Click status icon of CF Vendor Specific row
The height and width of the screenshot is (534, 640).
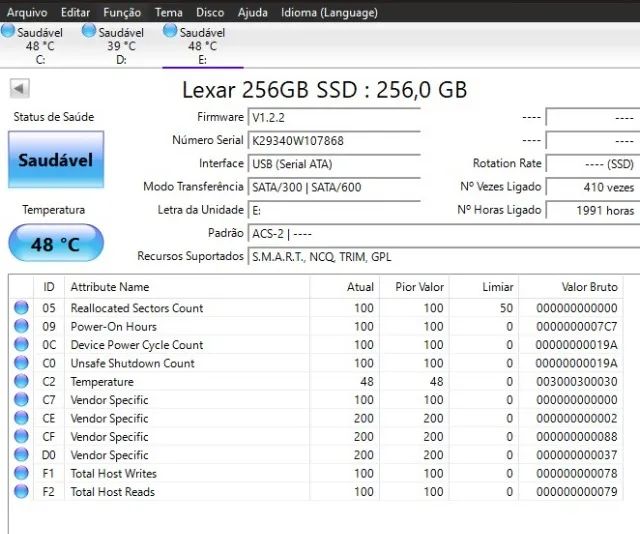pos(21,436)
